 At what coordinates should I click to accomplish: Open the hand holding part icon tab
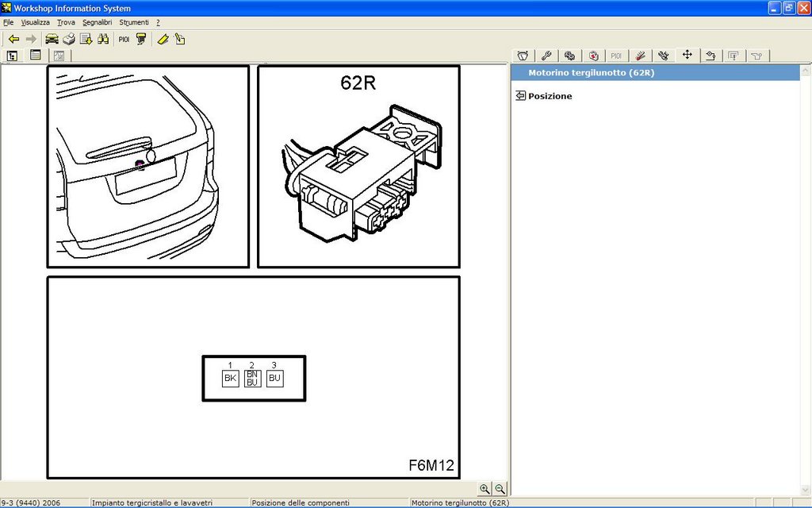point(710,56)
